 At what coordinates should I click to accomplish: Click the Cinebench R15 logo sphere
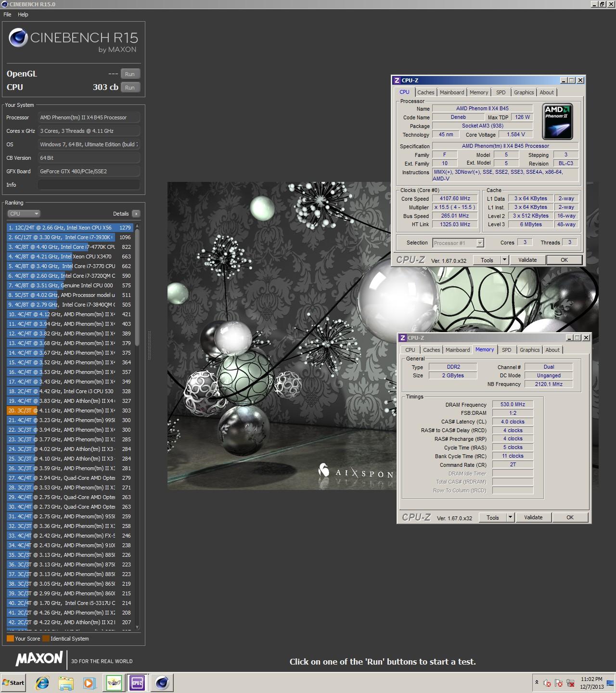(18, 38)
